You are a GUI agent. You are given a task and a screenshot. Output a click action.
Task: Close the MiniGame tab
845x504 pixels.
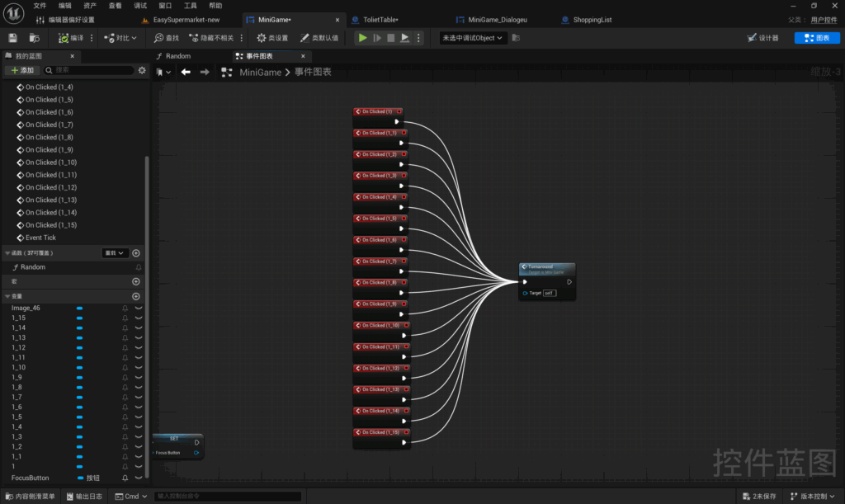point(338,20)
